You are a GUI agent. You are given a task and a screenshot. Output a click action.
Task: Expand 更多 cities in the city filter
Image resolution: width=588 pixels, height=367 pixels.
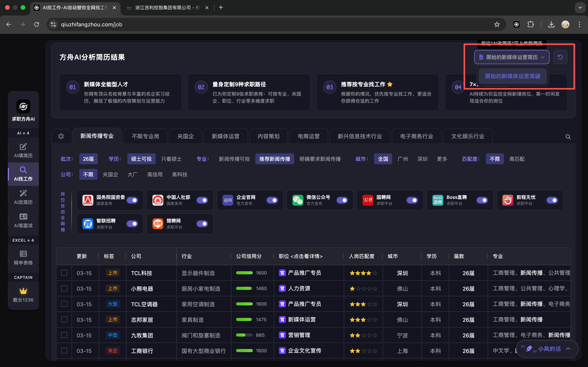(x=442, y=159)
